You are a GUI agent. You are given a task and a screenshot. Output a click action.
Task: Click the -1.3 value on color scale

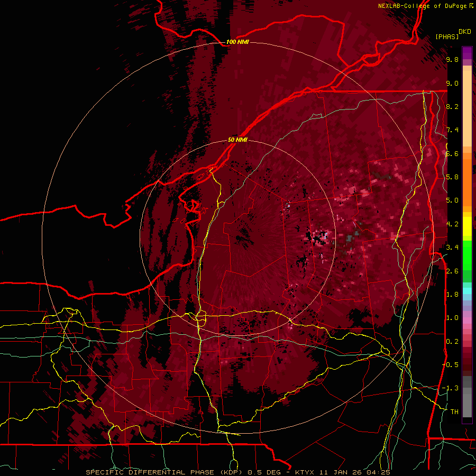450,388
